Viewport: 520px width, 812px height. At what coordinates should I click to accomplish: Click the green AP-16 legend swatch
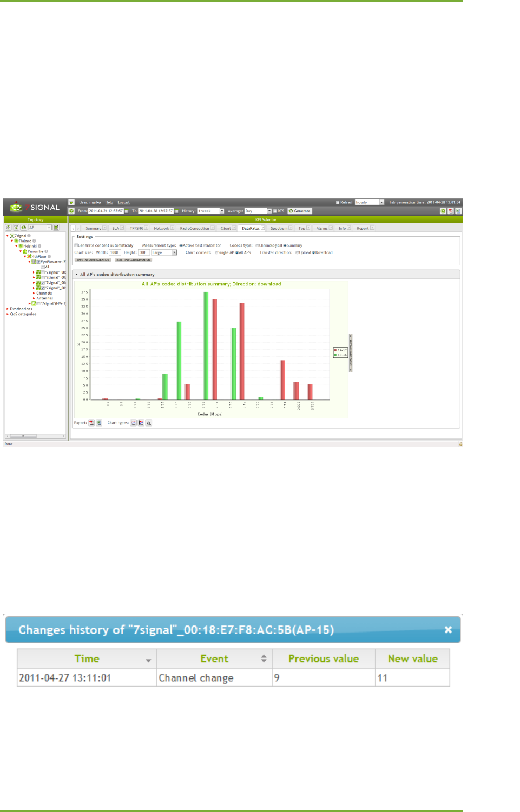335,355
